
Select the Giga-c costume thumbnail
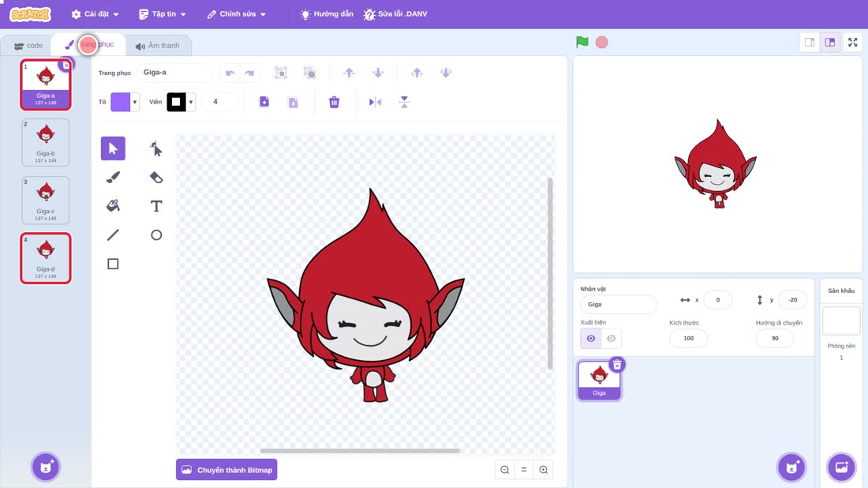[46, 200]
